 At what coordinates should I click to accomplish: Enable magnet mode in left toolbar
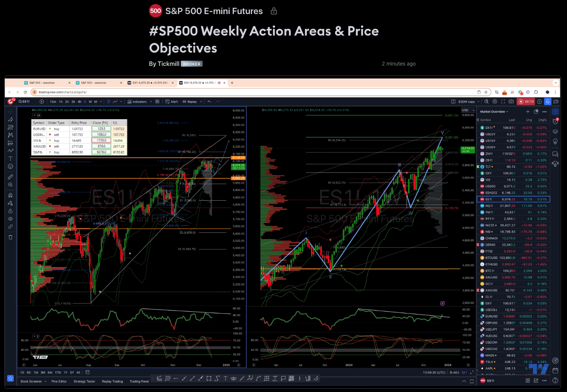[x=10, y=195]
